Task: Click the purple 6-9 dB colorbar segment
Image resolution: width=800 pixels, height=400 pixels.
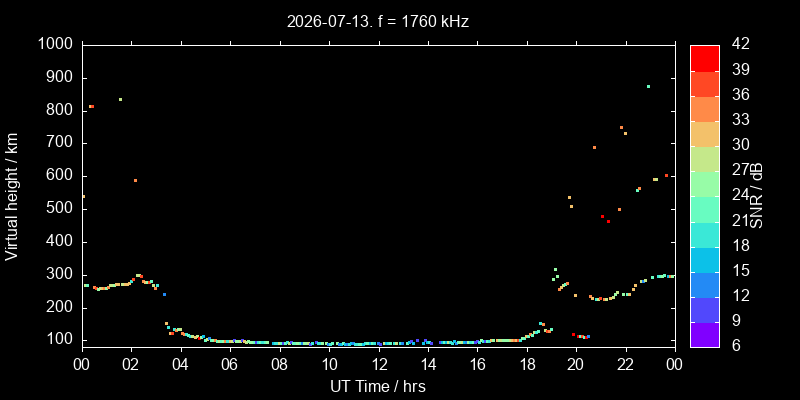Action: click(705, 335)
